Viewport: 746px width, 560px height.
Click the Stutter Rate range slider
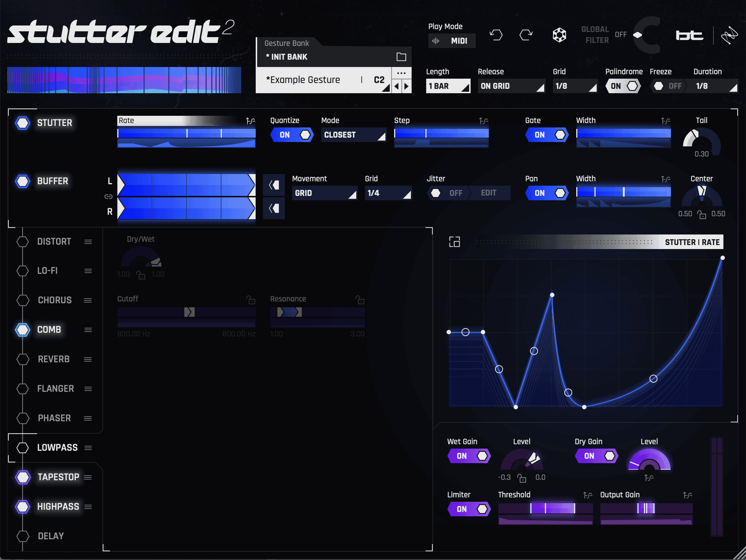coord(186,133)
